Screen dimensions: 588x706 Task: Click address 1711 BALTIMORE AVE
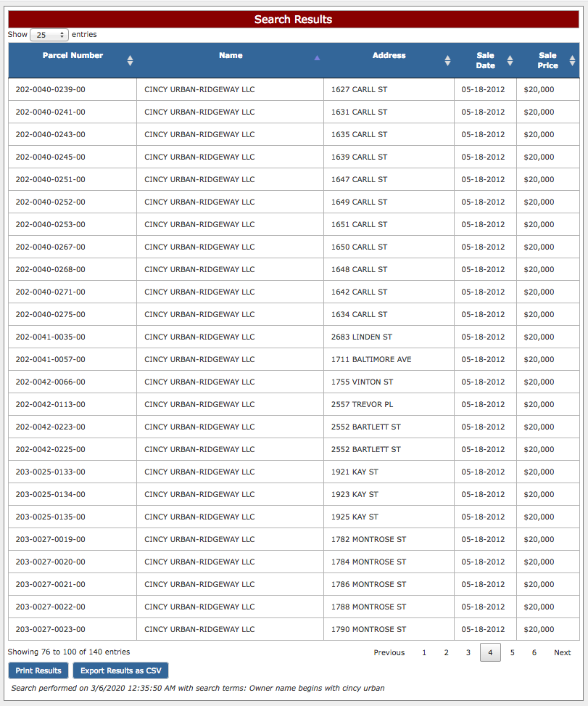pos(371,360)
